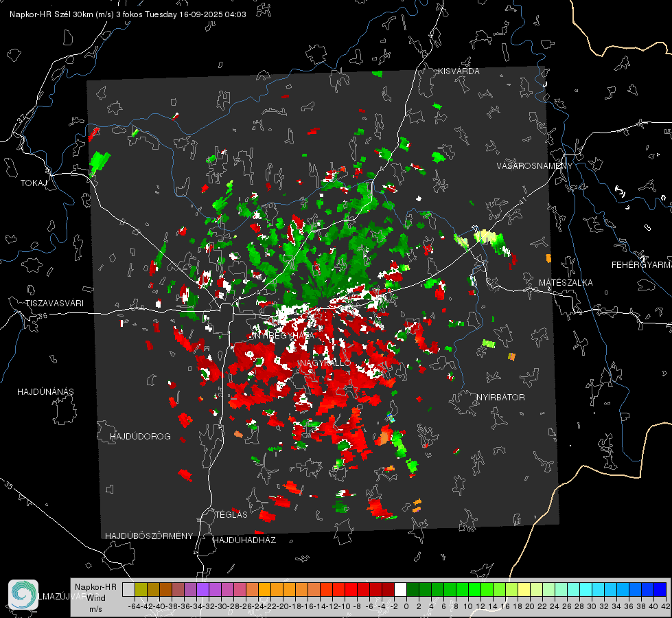Image resolution: width=672 pixels, height=618 pixels.
Task: Click the '-10' legend value
Action: [345, 606]
